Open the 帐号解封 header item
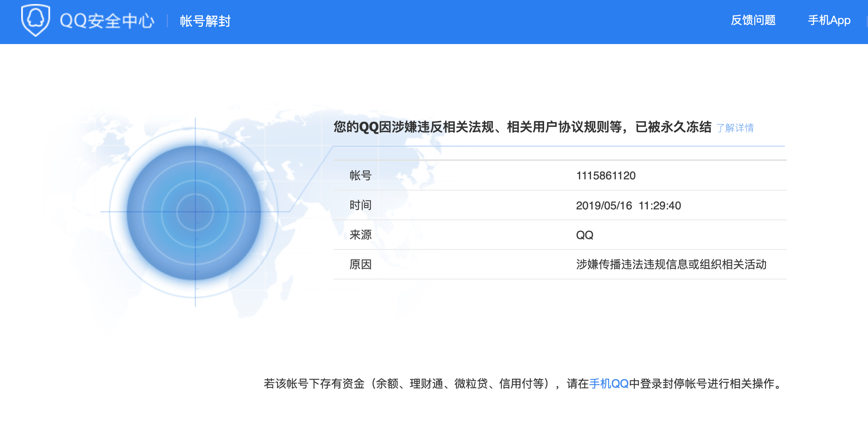868x438 pixels. 205,21
